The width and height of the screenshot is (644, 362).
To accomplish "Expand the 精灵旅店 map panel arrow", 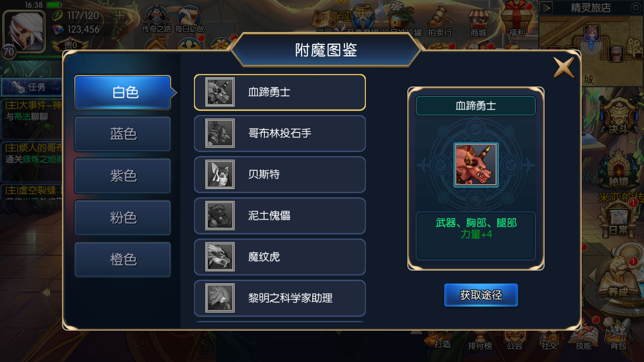I will tap(546, 8).
